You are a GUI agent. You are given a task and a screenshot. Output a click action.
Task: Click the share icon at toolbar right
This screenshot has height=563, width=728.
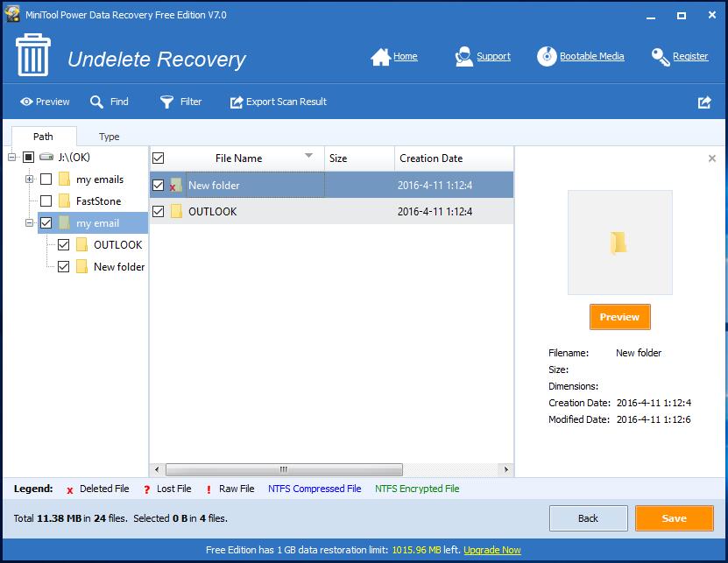pyautogui.click(x=704, y=102)
